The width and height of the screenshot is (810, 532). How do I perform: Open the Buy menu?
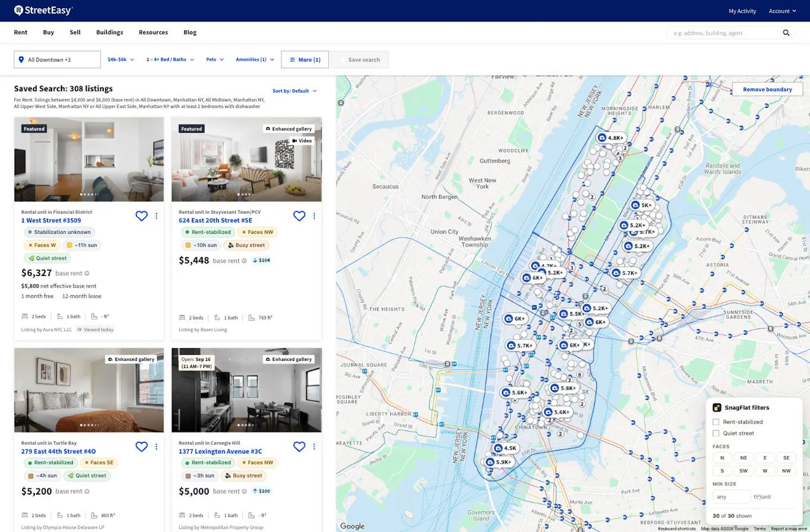(x=49, y=32)
